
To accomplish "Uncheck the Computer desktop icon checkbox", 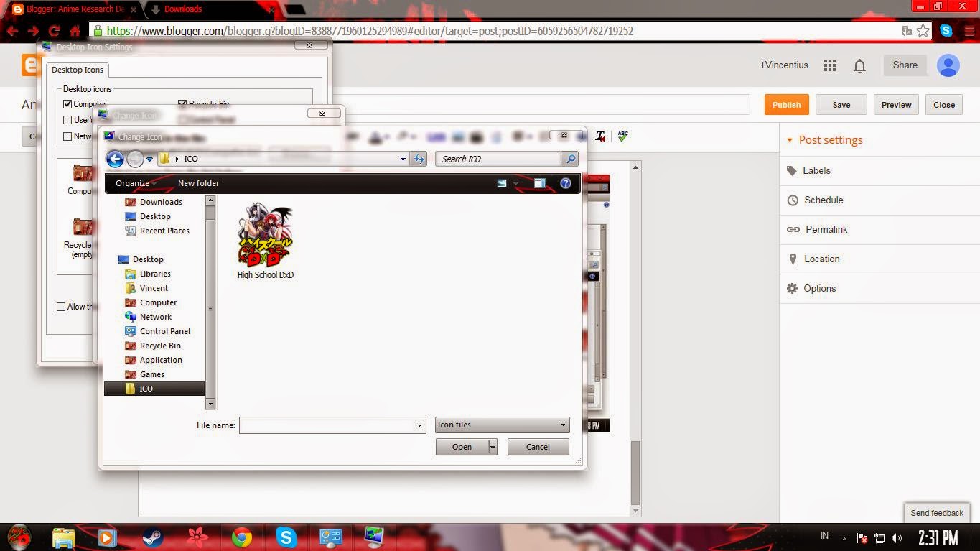I will click(67, 104).
